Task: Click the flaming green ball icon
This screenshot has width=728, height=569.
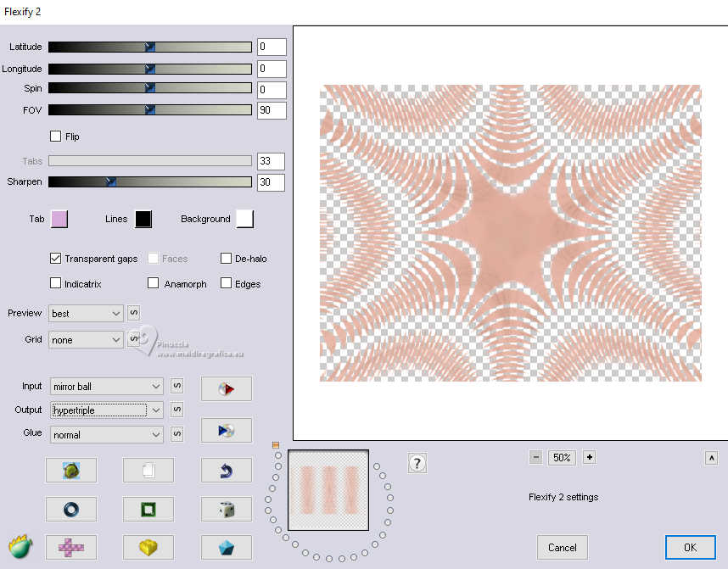Action: (20, 546)
